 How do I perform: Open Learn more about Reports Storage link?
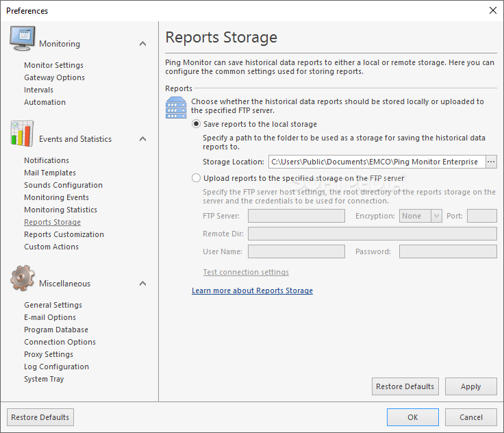click(252, 290)
